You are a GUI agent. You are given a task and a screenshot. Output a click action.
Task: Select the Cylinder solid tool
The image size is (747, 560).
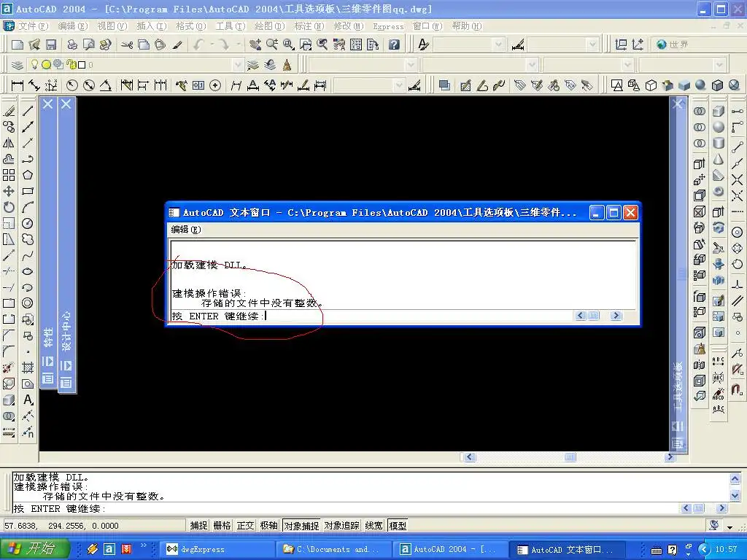click(x=719, y=143)
